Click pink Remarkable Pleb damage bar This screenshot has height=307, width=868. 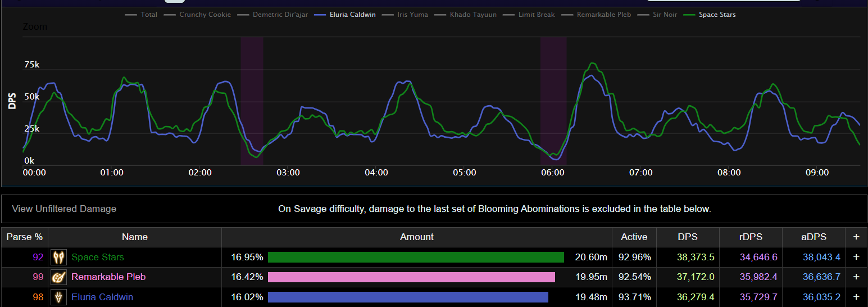pyautogui.click(x=411, y=277)
